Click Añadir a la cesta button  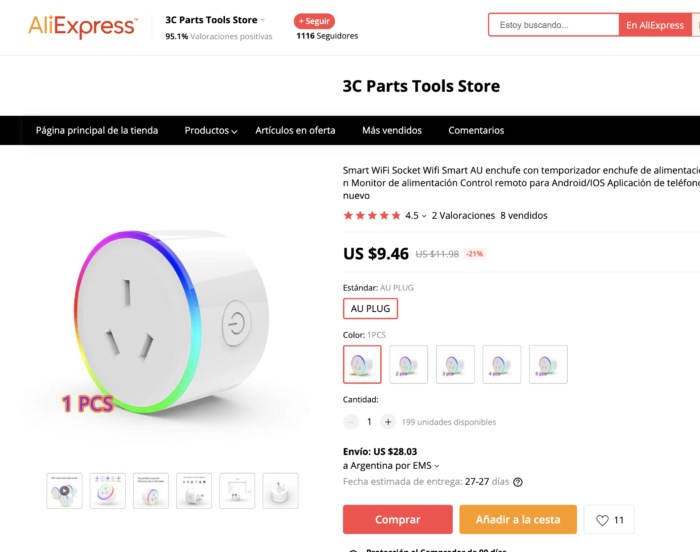coord(518,519)
